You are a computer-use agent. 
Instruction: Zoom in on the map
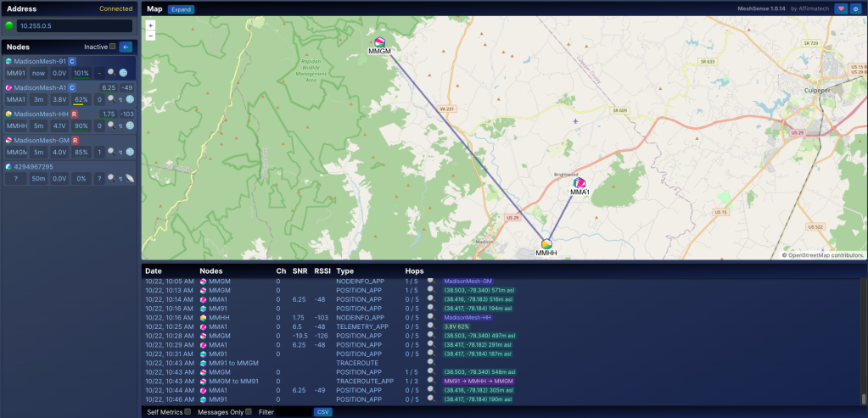(x=150, y=25)
